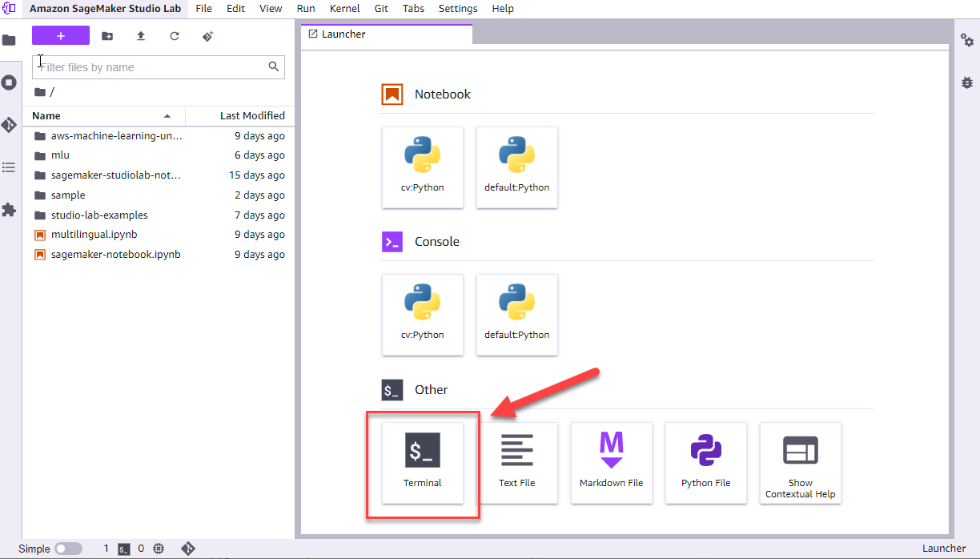Screen dimensions: 980x559
Task: Click the Amazon SageMaker Studio Lab title
Action: (104, 8)
